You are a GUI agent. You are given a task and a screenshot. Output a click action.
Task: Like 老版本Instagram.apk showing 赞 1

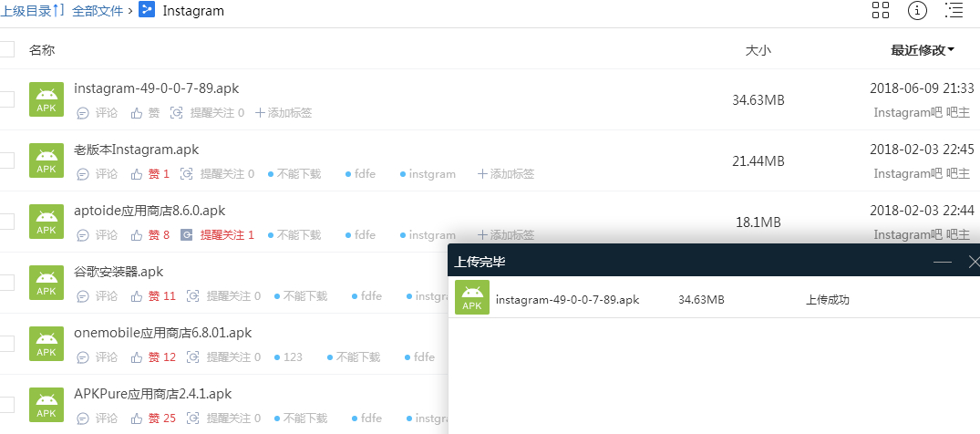click(150, 174)
